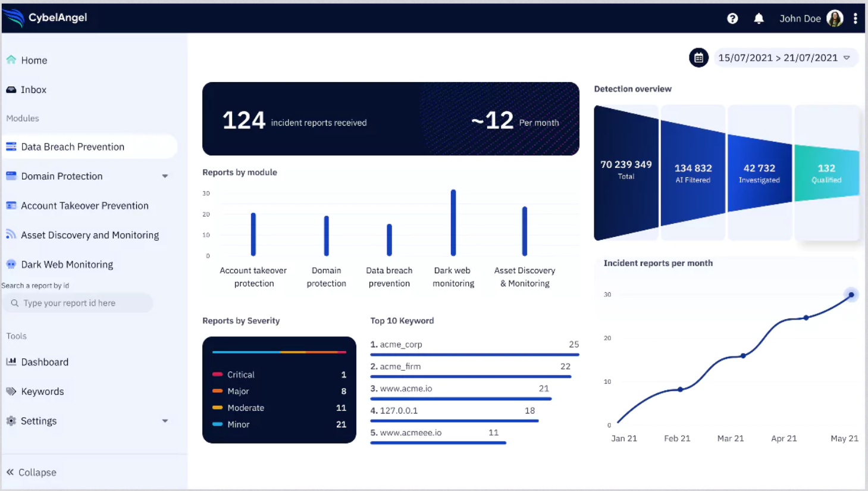The height and width of the screenshot is (491, 868).
Task: Open the vertical three-dot menu
Action: click(856, 18)
